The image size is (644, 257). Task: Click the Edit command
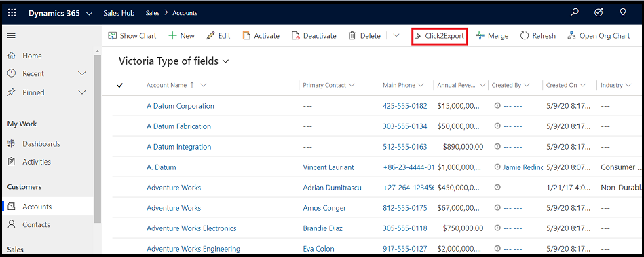point(218,36)
